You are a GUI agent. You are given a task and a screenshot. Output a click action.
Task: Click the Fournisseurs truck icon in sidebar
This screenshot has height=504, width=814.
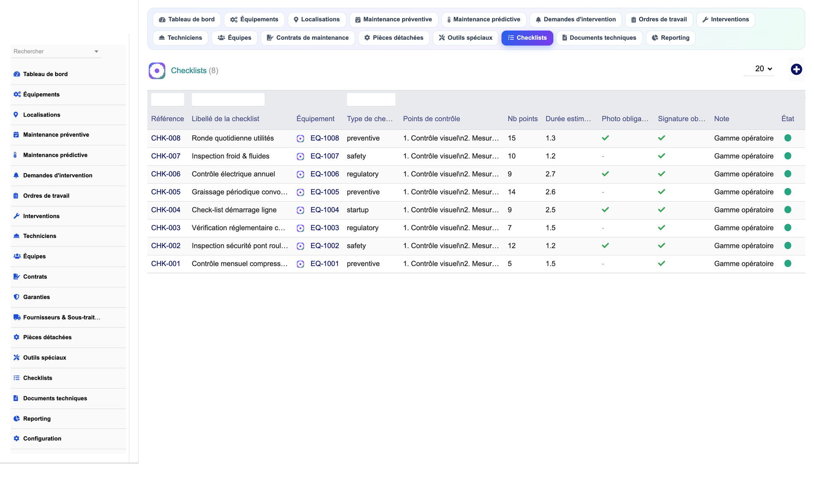coord(17,317)
